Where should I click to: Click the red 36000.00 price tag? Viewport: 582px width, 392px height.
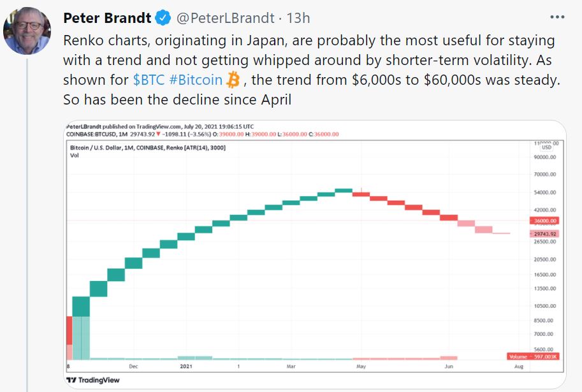click(x=544, y=221)
